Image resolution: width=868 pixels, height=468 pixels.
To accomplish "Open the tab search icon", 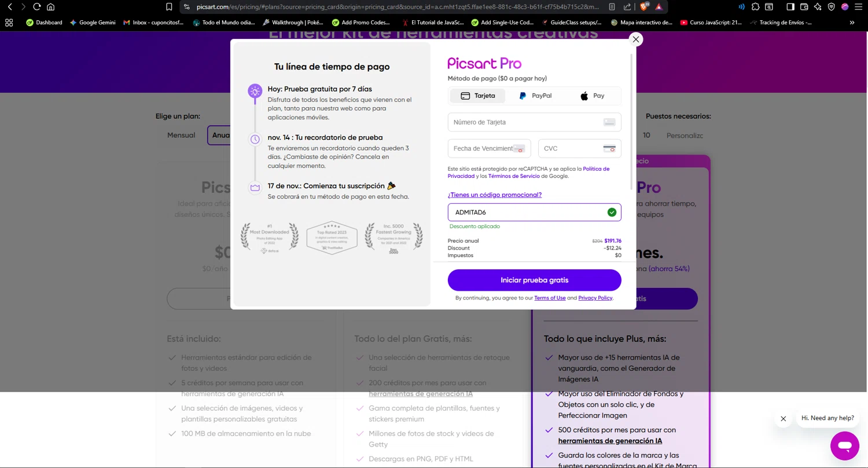I will (x=769, y=7).
